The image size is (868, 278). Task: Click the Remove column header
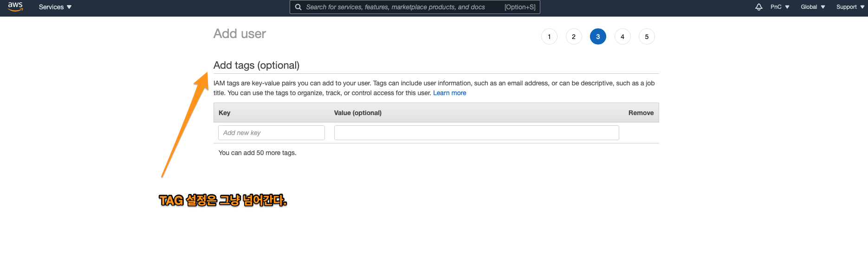tap(641, 113)
